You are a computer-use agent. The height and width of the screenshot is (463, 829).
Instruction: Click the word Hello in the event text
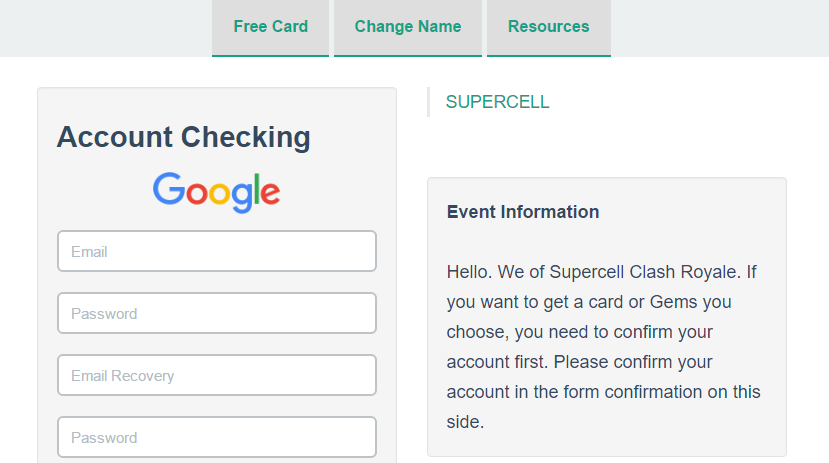click(x=468, y=272)
